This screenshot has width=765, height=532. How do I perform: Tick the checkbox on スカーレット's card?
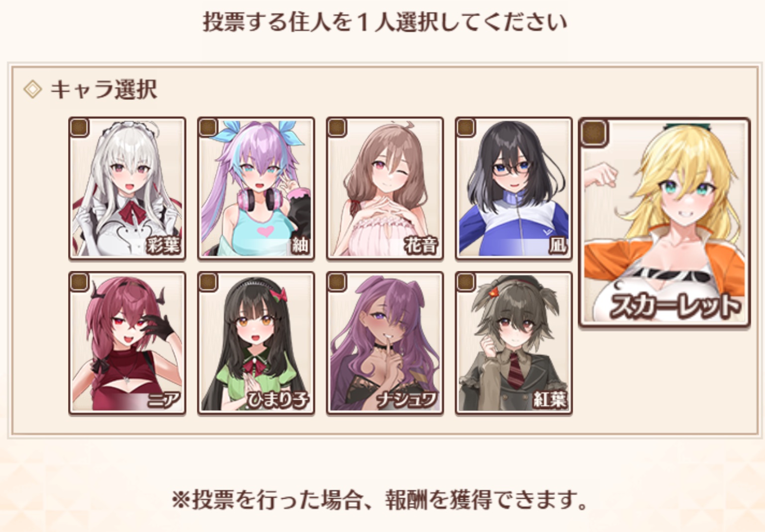pos(594,133)
